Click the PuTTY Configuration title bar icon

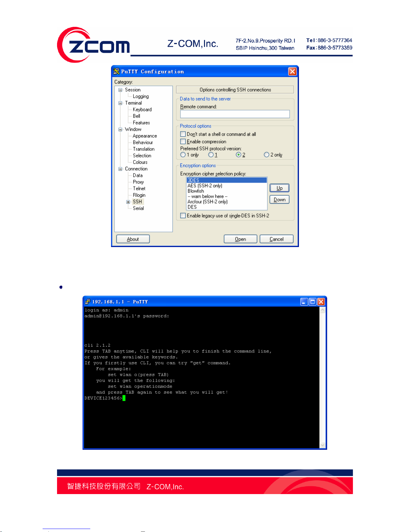[116, 71]
